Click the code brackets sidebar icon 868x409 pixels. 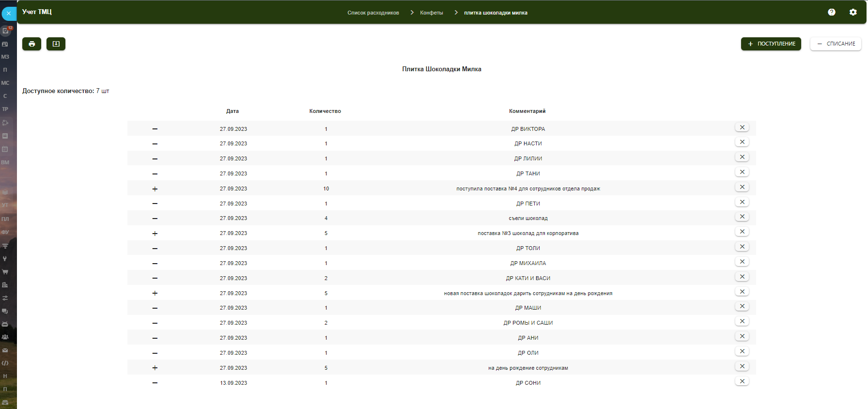coord(5,363)
